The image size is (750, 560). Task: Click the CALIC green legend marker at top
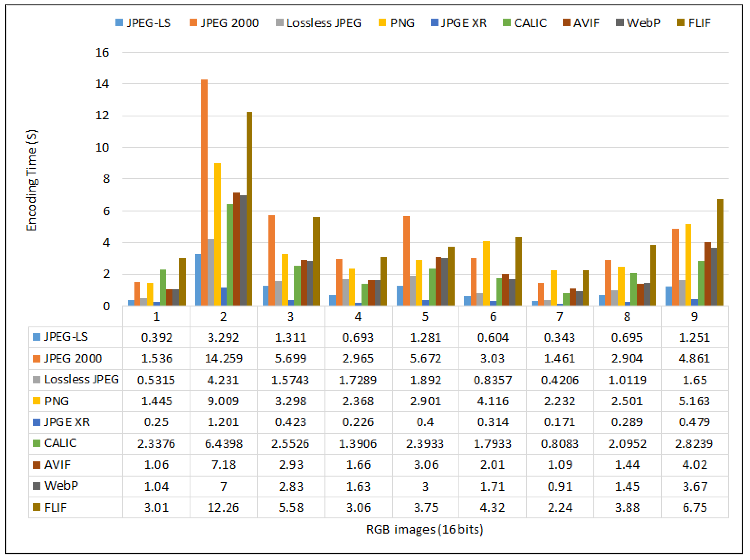click(x=507, y=23)
